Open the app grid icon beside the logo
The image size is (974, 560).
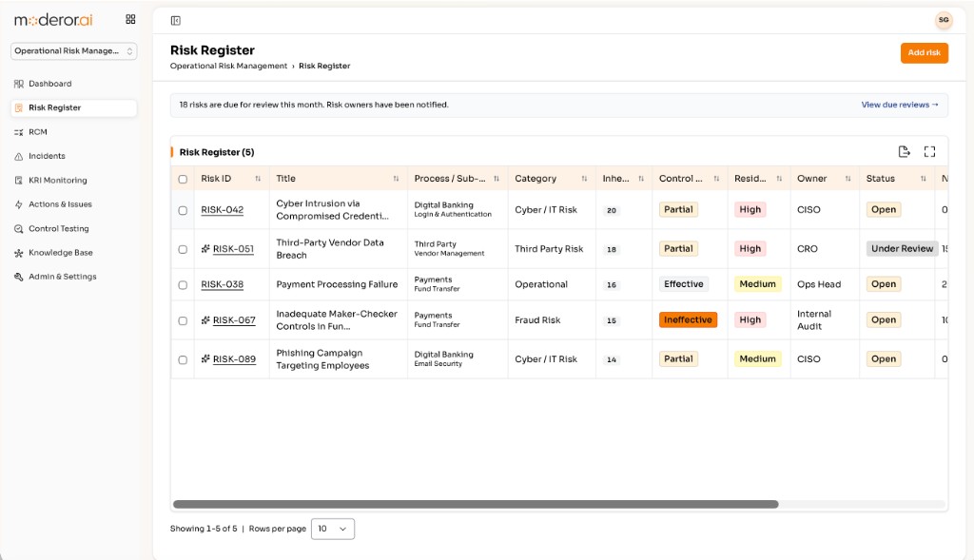tap(130, 19)
